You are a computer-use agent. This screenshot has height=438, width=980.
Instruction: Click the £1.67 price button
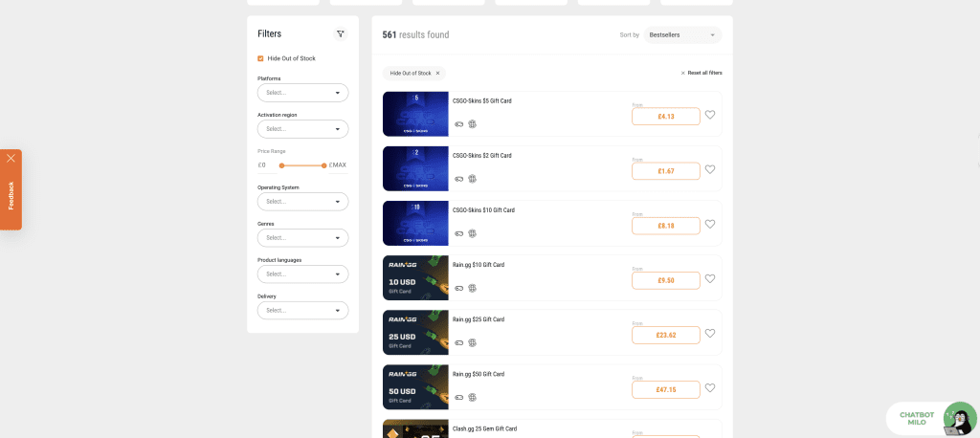tap(666, 171)
